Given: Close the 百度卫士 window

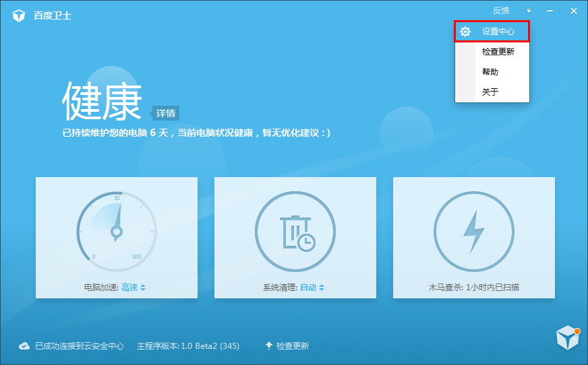Looking at the screenshot, I should pos(574,11).
